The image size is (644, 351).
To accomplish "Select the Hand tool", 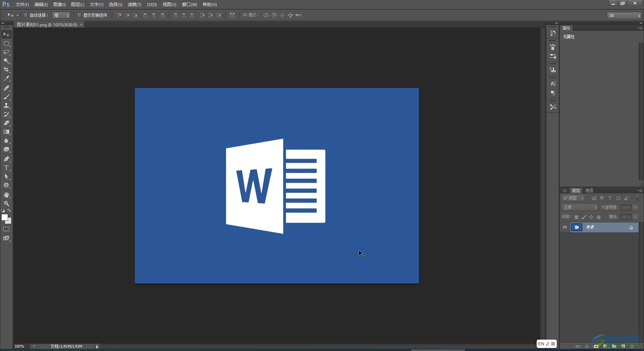I will pos(6,195).
